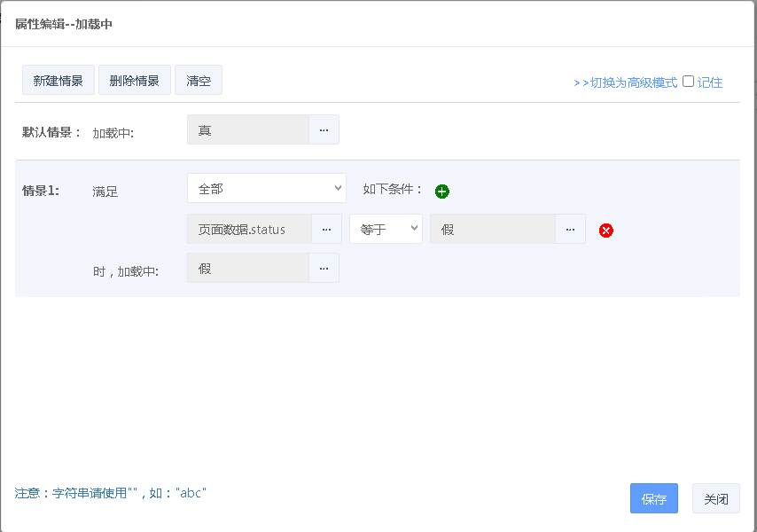757x532 pixels.
Task: Open ellipsis picker for condition value 假
Action: (x=570, y=229)
